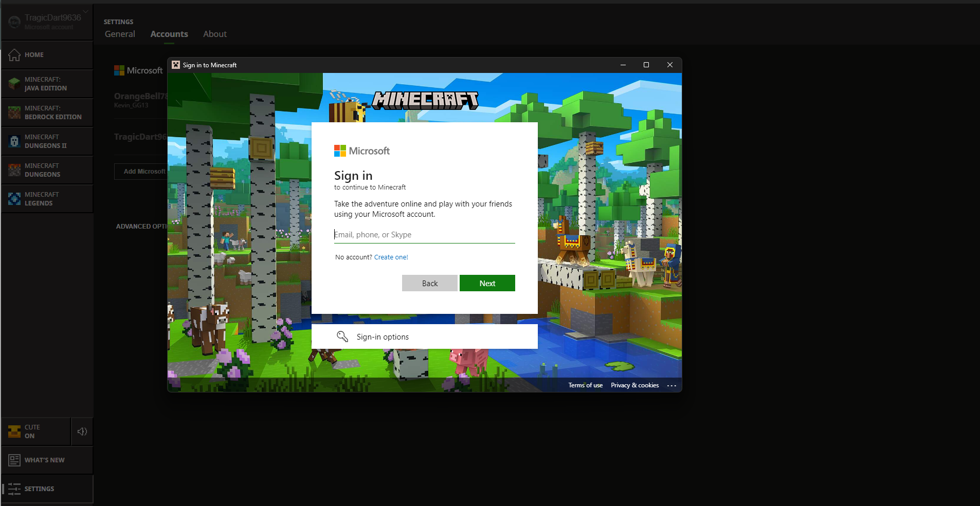Open the Terms of use link
980x506 pixels.
tap(585, 385)
